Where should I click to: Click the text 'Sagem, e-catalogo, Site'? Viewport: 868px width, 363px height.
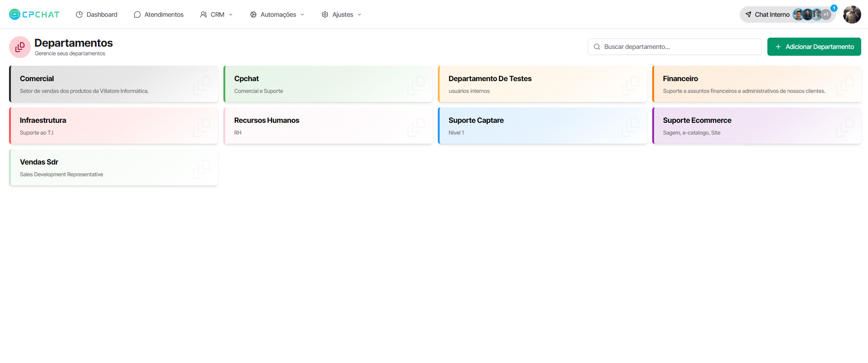pyautogui.click(x=692, y=133)
